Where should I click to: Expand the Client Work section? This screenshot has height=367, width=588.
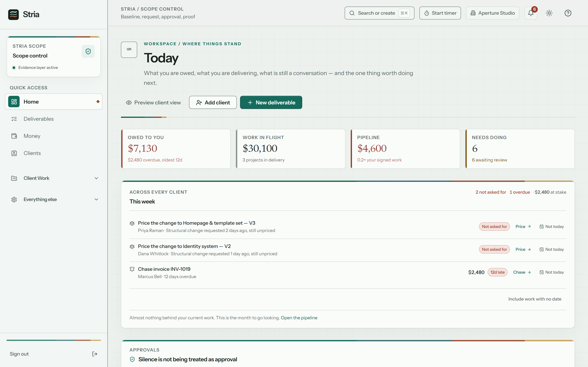[x=54, y=178]
